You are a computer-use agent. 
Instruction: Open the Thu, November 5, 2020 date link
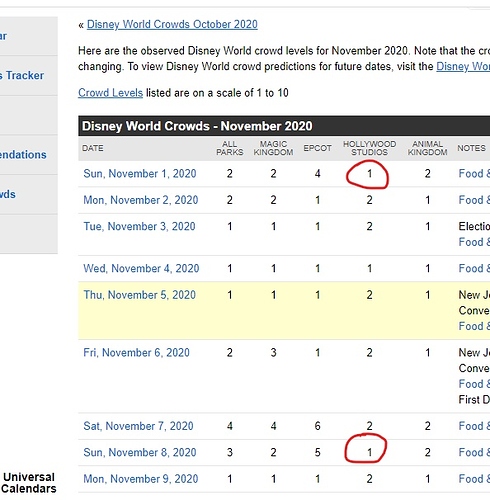tap(139, 295)
